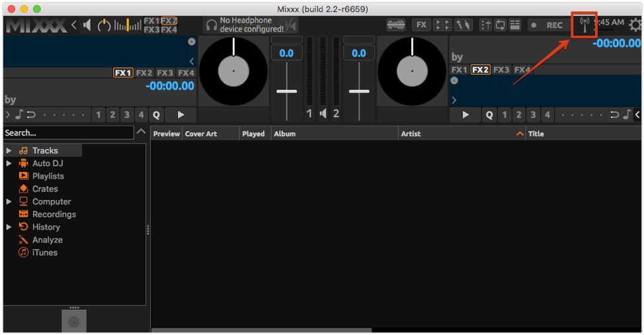This screenshot has height=335, width=644.
Task: Trigger hotcue 1 on deck 2
Action: (504, 115)
